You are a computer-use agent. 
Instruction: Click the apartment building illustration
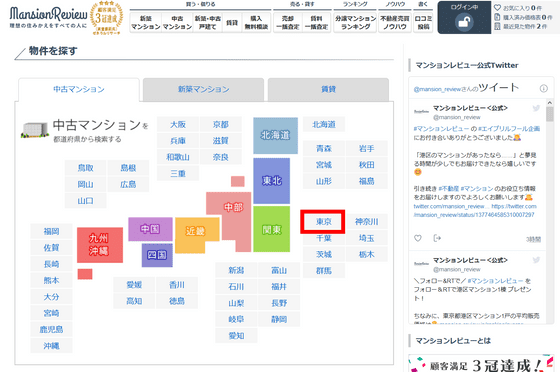[x=35, y=130]
